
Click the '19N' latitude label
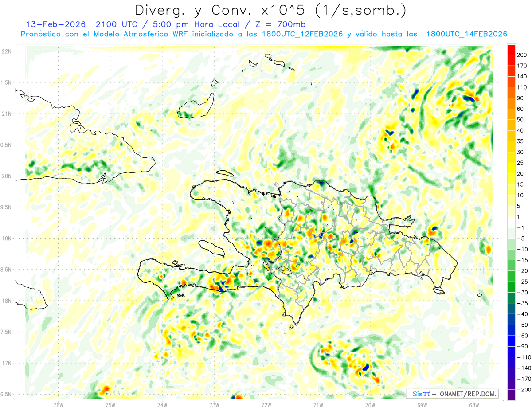[7, 239]
